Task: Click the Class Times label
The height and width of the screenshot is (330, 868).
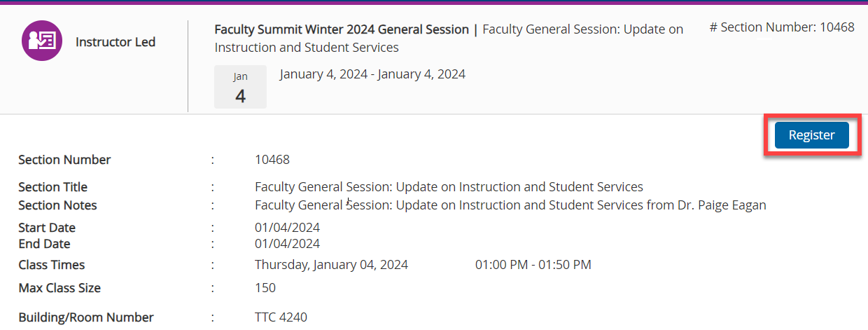Action: pyautogui.click(x=52, y=265)
